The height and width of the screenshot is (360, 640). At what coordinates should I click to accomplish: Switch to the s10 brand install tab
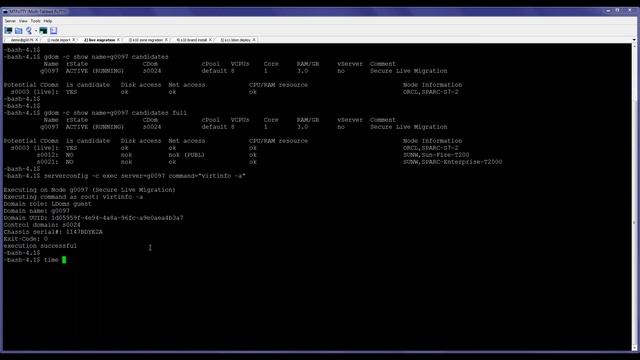coord(191,40)
